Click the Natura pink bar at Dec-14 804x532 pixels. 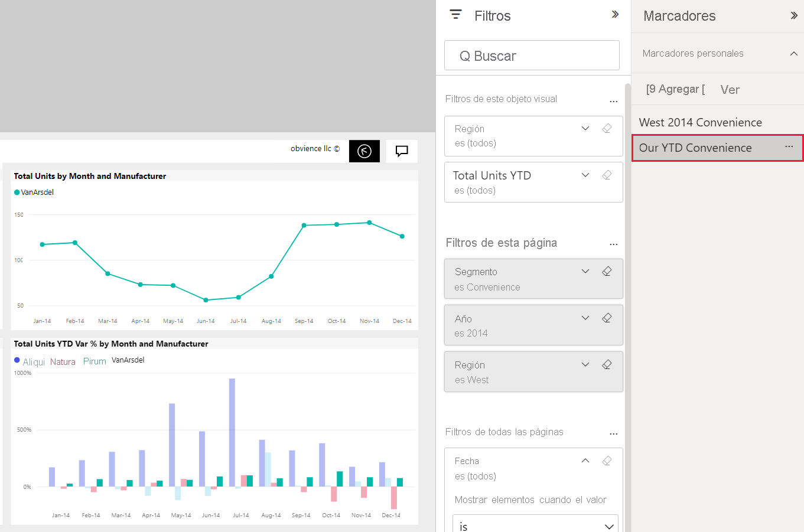[x=394, y=498]
